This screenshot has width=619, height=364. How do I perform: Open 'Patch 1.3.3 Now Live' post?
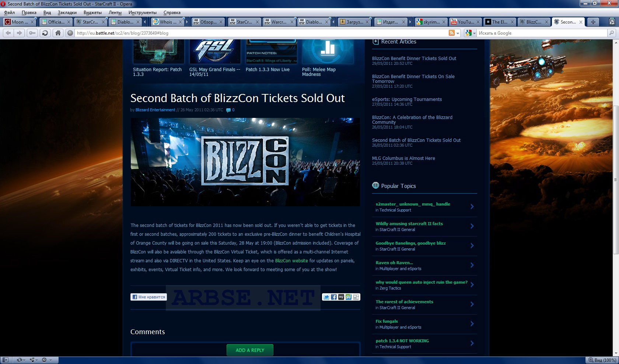tap(267, 69)
